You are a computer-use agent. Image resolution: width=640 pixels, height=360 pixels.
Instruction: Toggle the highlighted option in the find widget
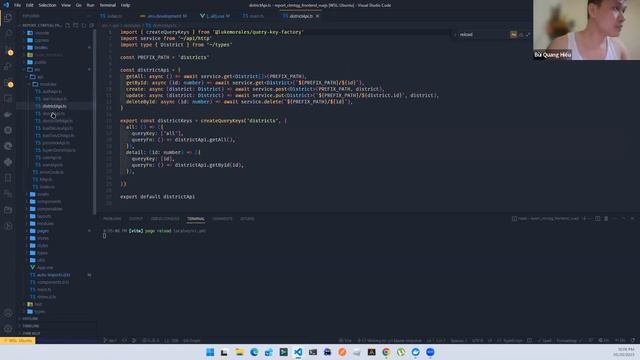click(x=513, y=35)
